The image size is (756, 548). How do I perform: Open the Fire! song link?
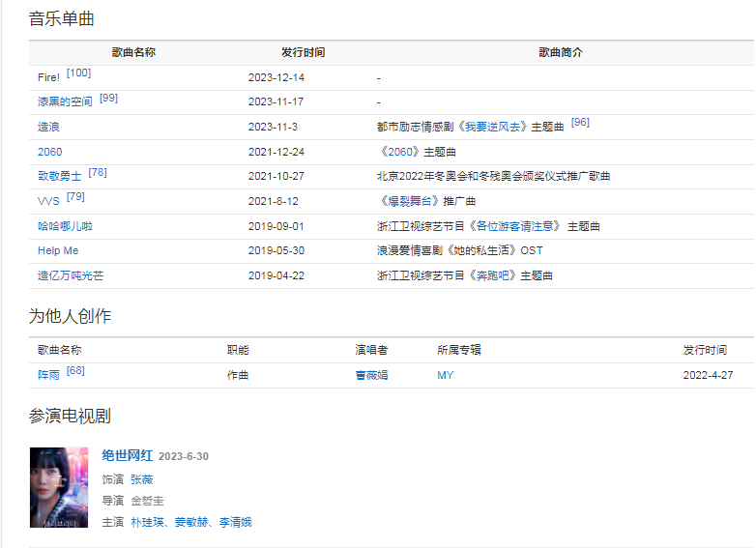(x=48, y=77)
